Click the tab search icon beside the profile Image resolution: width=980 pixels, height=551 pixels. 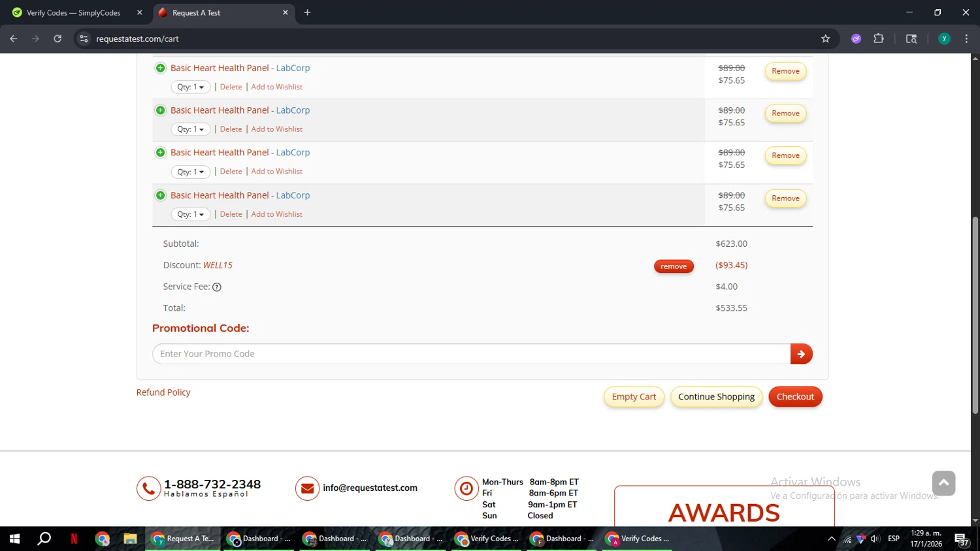(x=911, y=39)
